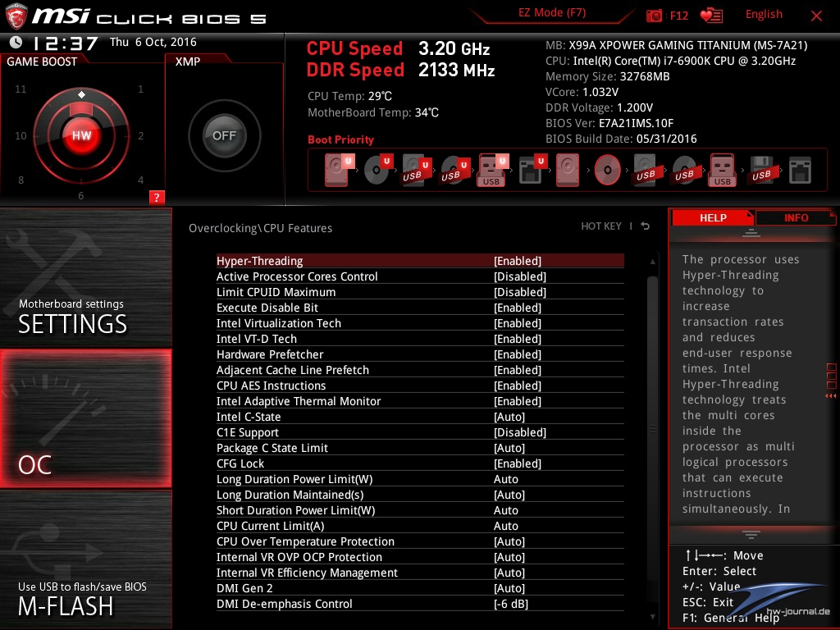Screen dimensions: 840x630
Task: Select the Intel Adaptive Thermal Monitor row
Action: [x=420, y=401]
